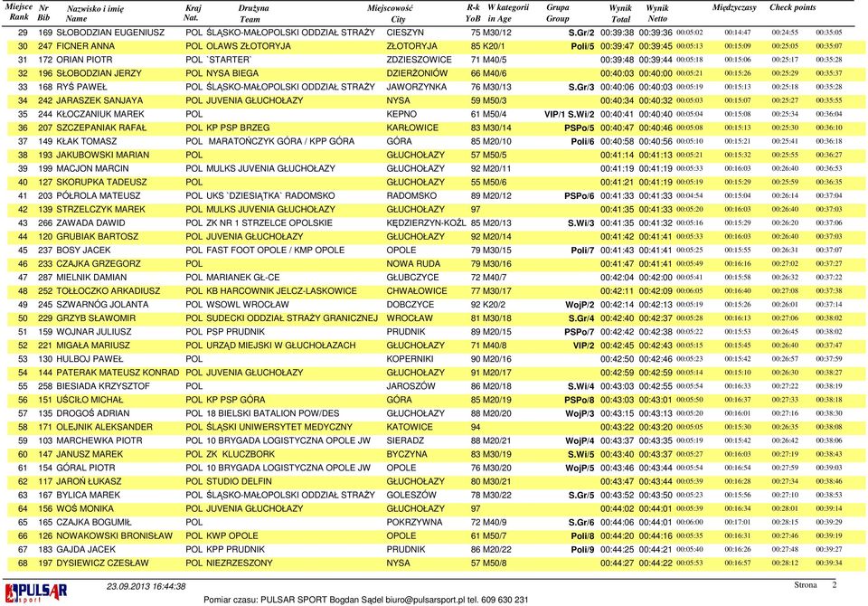Viewport: 868px width, 606px height.
Task: Click name GRZYB SŁAWOMIR
Action: [x=96, y=318]
